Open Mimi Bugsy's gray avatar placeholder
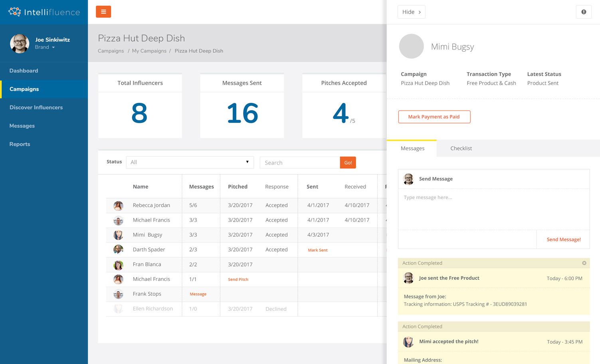600x364 pixels. click(411, 46)
